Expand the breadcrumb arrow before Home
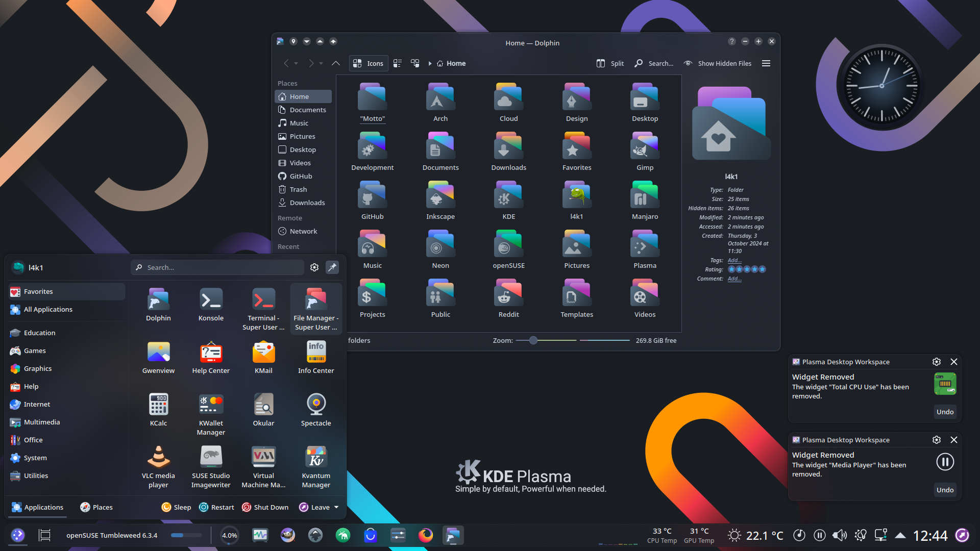 pyautogui.click(x=430, y=63)
